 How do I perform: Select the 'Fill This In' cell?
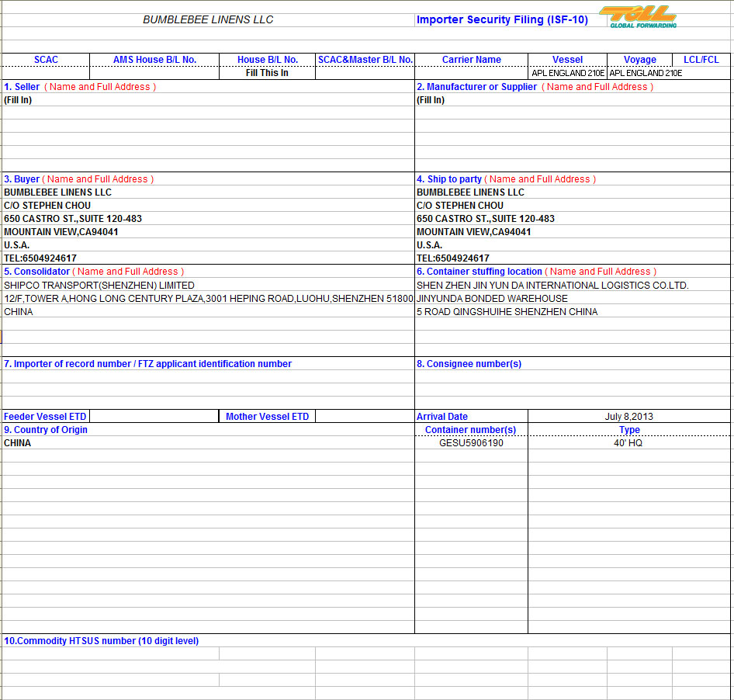[x=267, y=73]
